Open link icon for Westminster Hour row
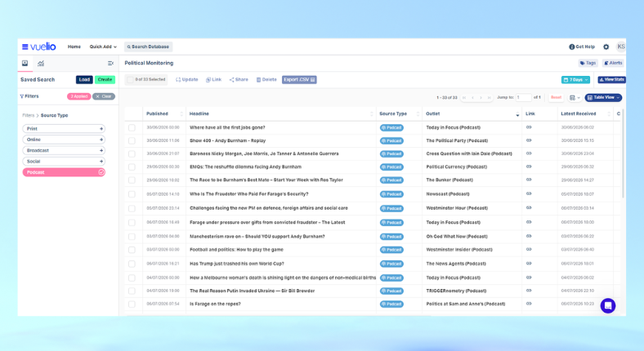Image resolution: width=644 pixels, height=351 pixels. pyautogui.click(x=529, y=207)
